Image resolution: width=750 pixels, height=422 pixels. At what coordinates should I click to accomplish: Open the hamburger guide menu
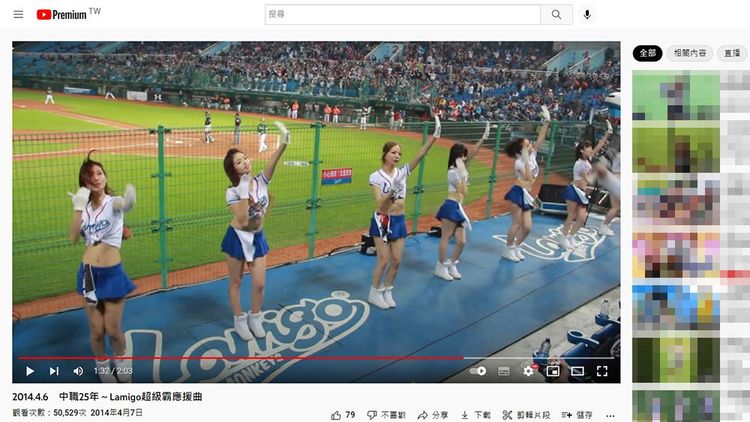[18, 14]
